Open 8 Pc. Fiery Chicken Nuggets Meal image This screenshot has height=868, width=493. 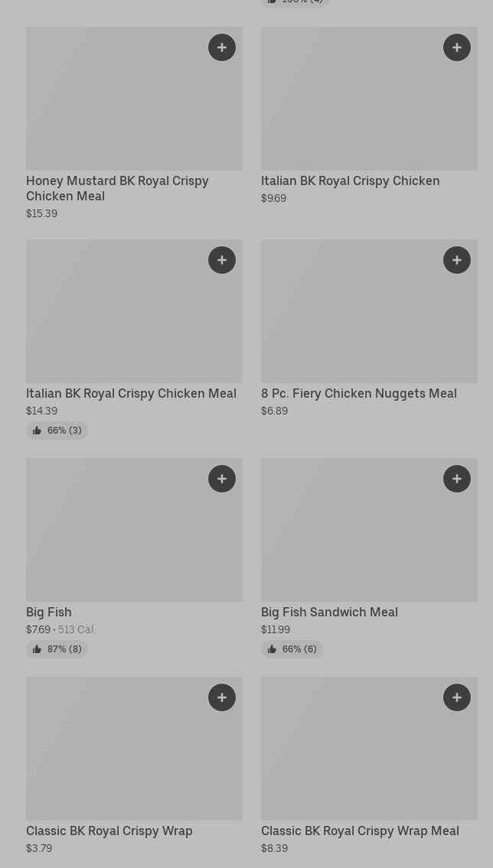(352, 321)
